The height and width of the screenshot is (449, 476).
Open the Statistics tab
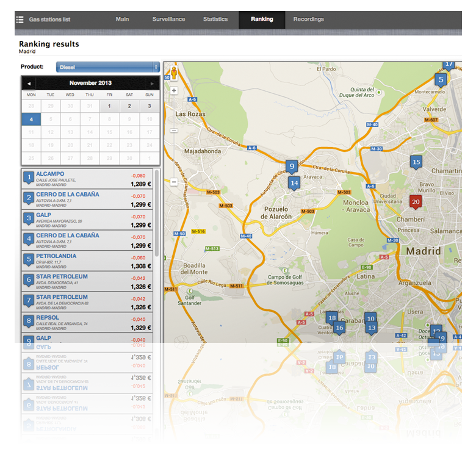[x=215, y=19]
